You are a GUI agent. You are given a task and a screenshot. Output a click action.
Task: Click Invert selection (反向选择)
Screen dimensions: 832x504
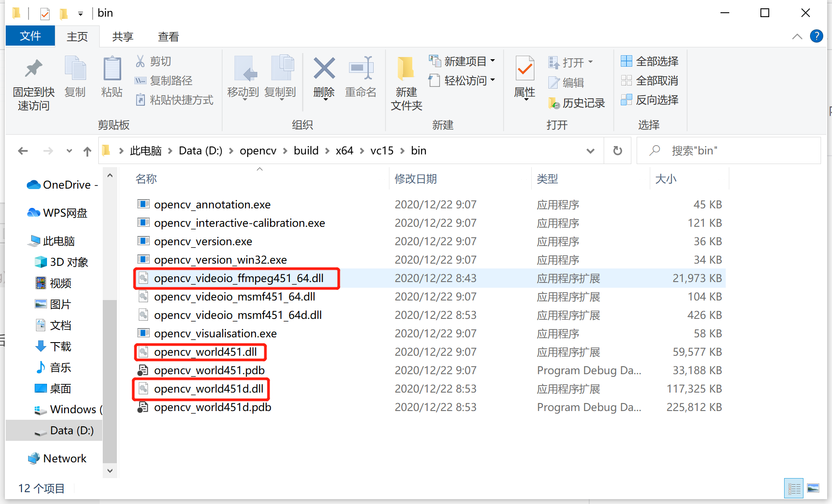coord(649,100)
